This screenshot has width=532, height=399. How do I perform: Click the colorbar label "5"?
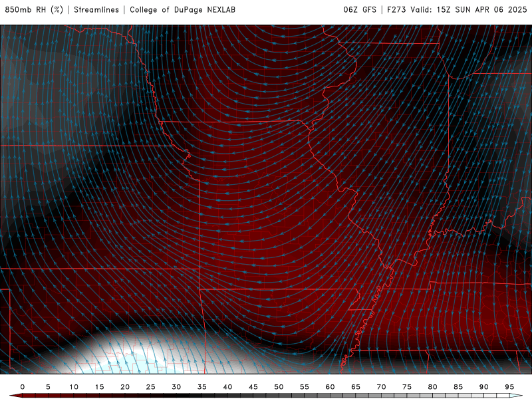click(x=48, y=387)
